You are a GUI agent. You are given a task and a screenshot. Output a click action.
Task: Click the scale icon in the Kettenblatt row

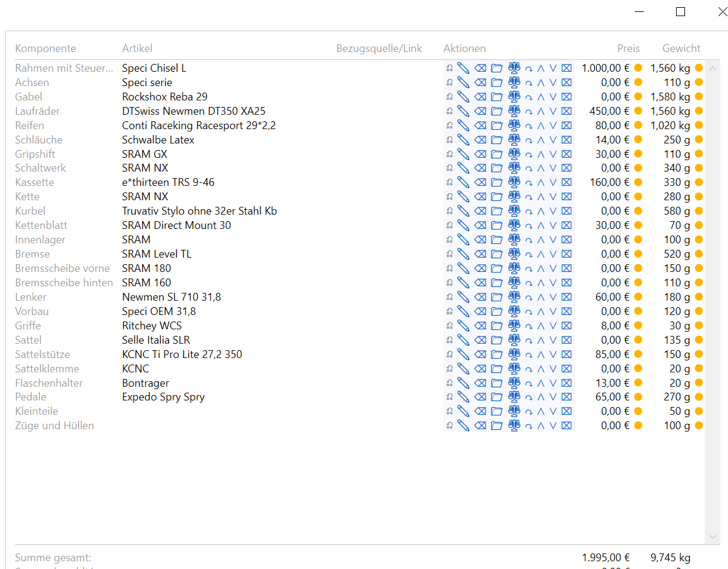514,225
